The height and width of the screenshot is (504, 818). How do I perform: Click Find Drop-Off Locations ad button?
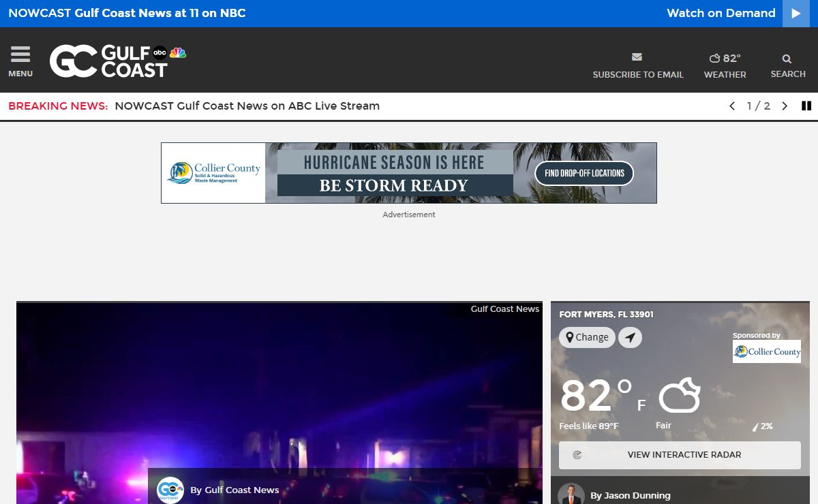(x=584, y=173)
